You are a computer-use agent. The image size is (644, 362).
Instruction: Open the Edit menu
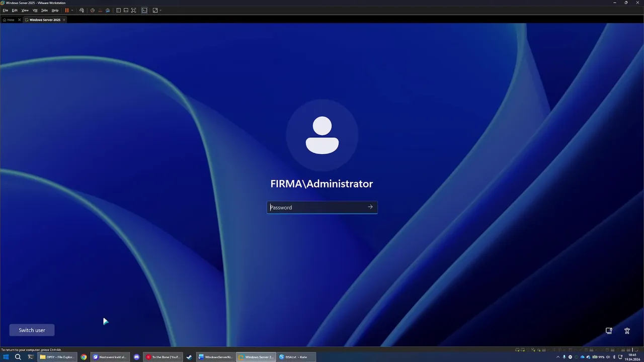coord(15,10)
